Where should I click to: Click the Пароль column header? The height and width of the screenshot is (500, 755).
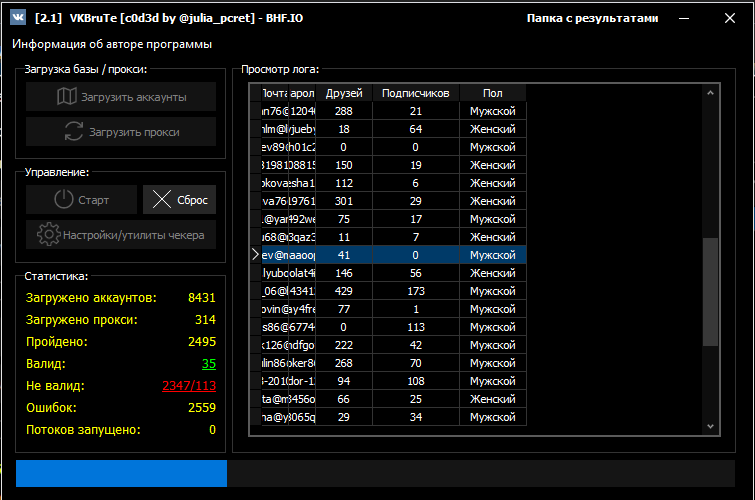click(302, 93)
